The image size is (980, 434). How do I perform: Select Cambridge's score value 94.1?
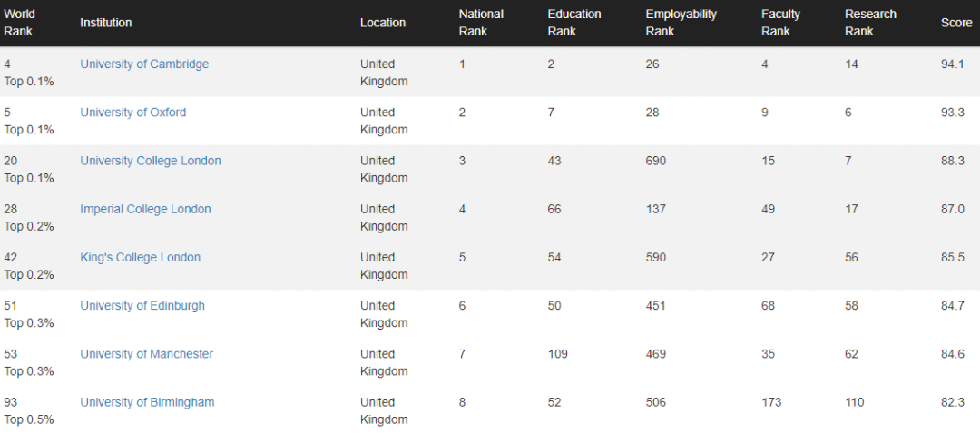[953, 64]
